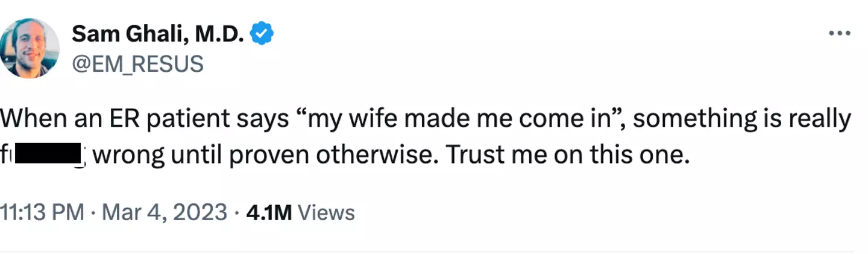Viewport: 868px width, 254px height.
Task: Click Sam Ghali's profile avatar photo
Action: click(30, 48)
